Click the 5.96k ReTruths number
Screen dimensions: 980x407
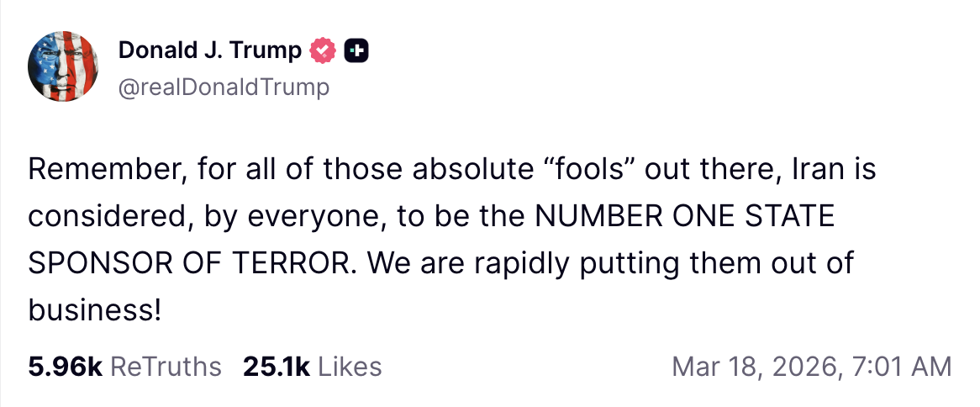(65, 367)
